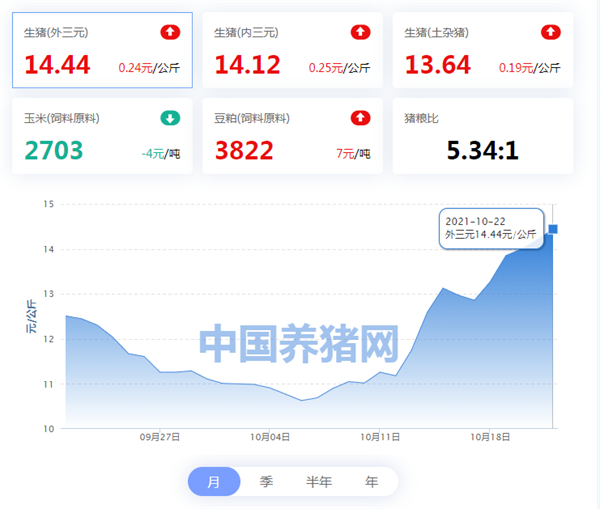Click the 14.12 price value
Viewport: 600px width, 509px height.
[x=248, y=64]
